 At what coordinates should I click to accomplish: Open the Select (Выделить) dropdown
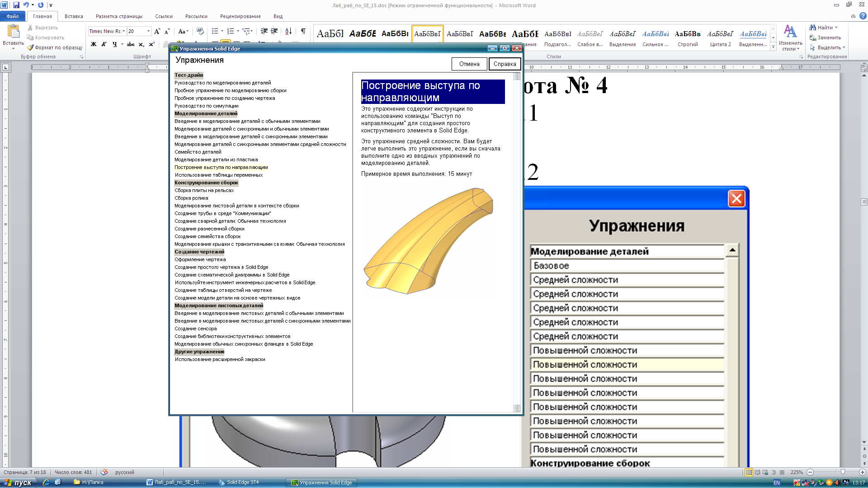(x=827, y=47)
